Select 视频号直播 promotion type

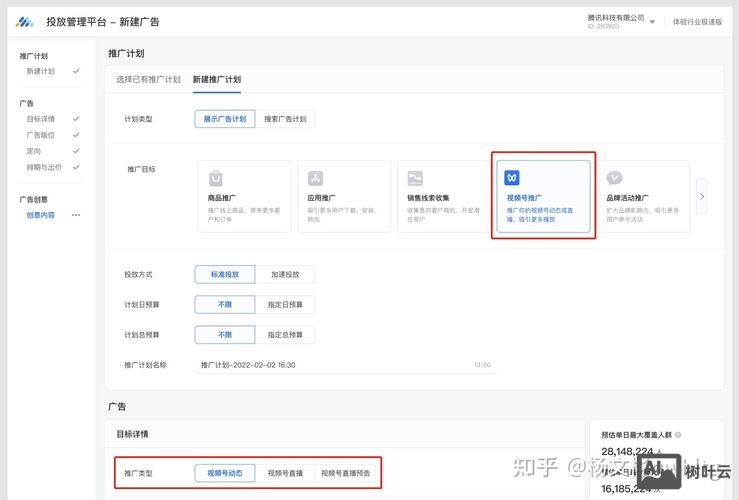(285, 473)
